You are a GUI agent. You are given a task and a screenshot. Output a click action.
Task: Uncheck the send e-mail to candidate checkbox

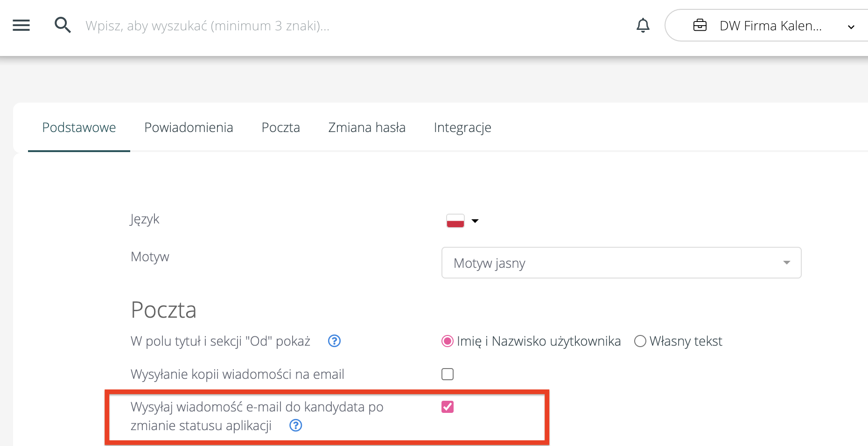447,407
